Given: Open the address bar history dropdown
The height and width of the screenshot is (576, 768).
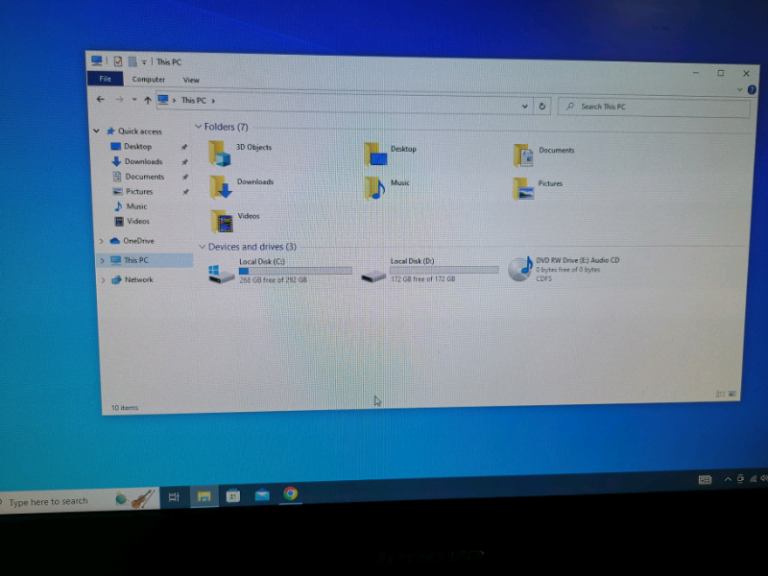Looking at the screenshot, I should click(x=525, y=105).
